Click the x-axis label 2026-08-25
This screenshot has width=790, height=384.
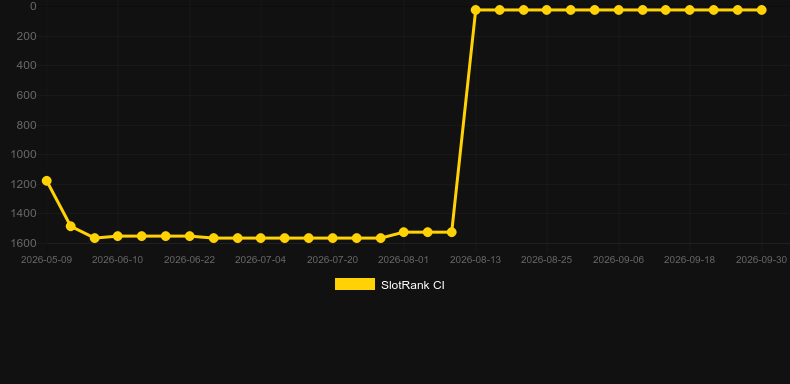pyautogui.click(x=547, y=260)
